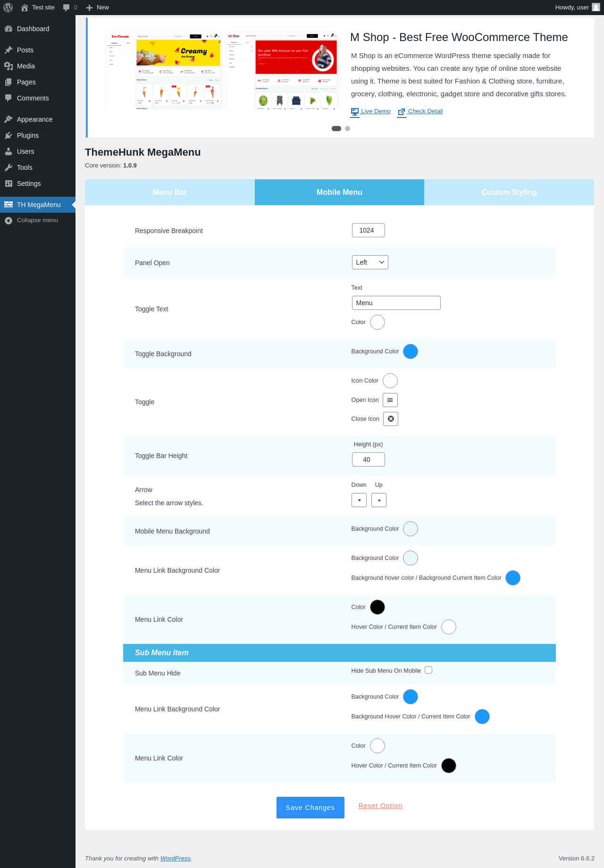Viewport: 604px width, 868px height.
Task: Choose the Close Icon X button
Action: [x=391, y=419]
